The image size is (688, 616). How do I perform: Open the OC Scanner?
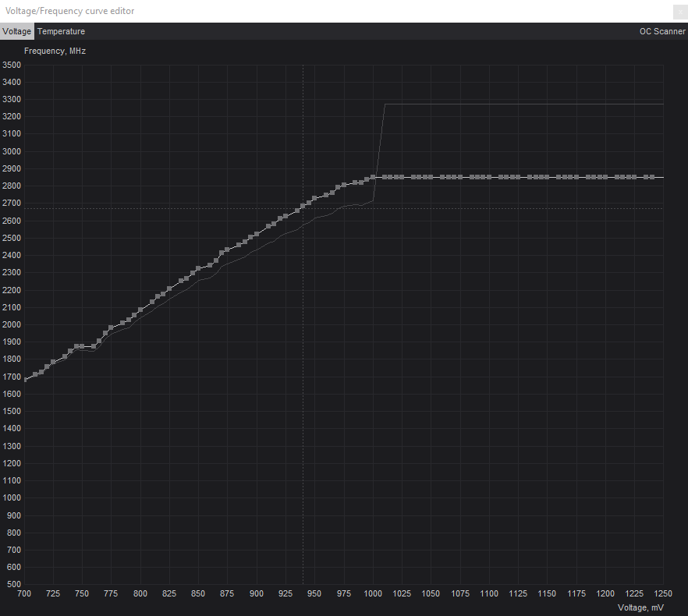pyautogui.click(x=662, y=32)
